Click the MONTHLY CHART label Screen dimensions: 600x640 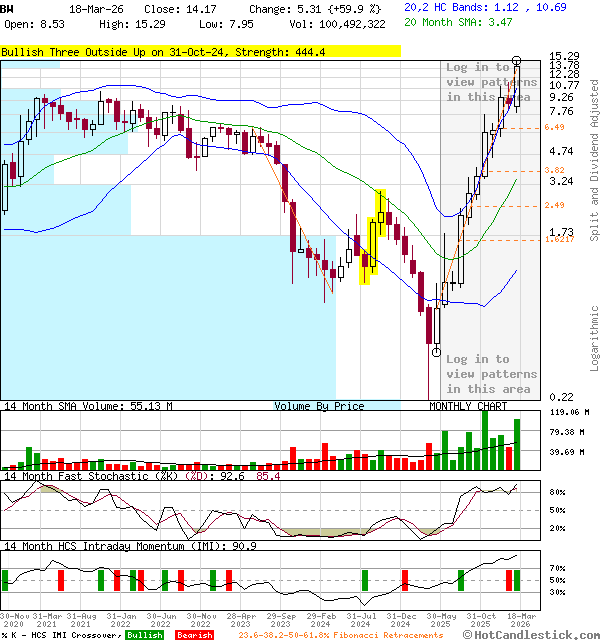coord(467,406)
